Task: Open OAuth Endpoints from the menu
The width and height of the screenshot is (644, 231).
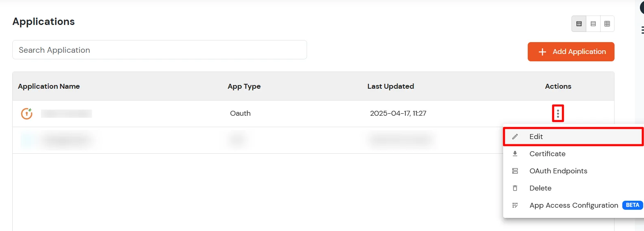Action: point(573,171)
